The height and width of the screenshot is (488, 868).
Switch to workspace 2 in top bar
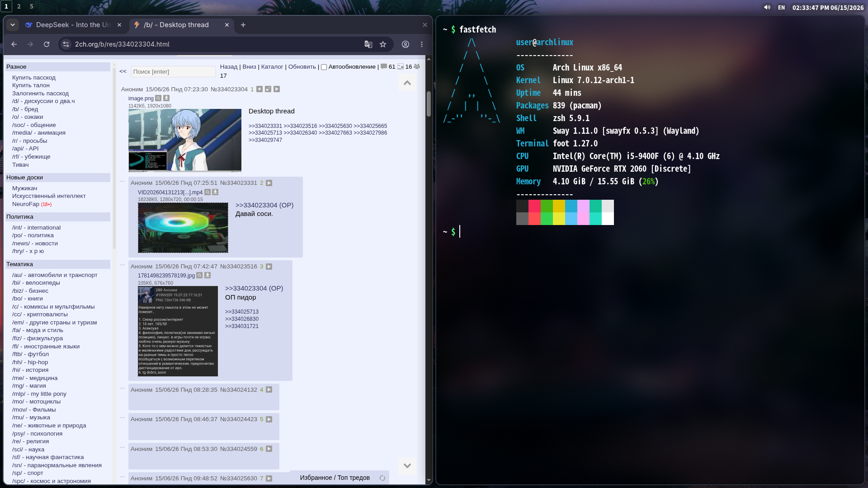pos(19,6)
